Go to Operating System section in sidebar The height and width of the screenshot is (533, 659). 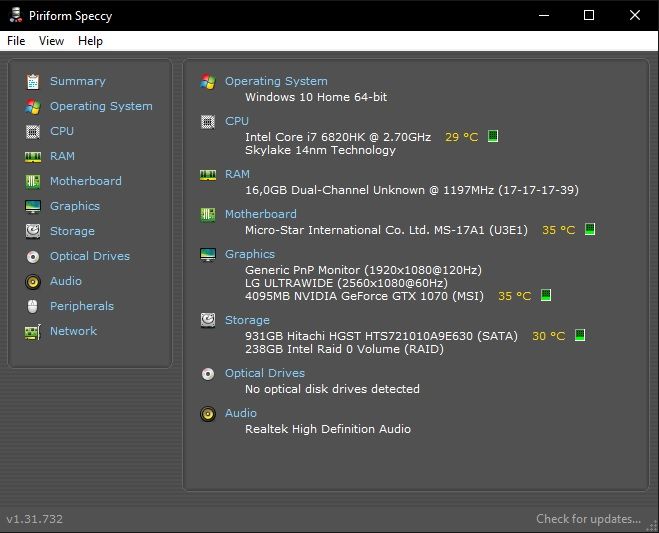point(101,106)
